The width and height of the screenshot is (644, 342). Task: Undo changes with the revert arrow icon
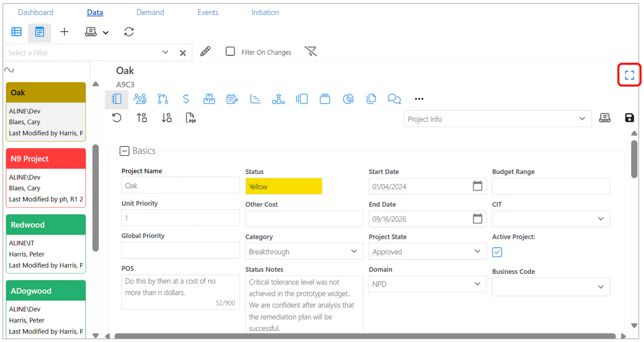coord(117,118)
